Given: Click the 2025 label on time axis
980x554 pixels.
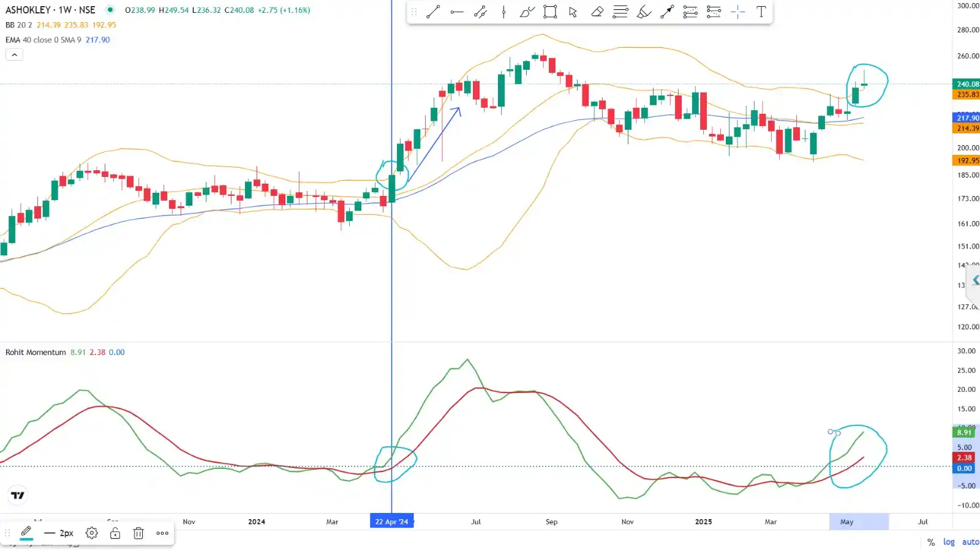Looking at the screenshot, I should tap(704, 522).
